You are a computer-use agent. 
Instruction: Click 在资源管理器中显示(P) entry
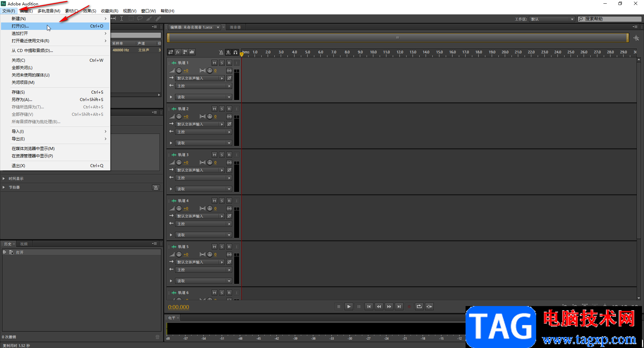pyautogui.click(x=55, y=156)
